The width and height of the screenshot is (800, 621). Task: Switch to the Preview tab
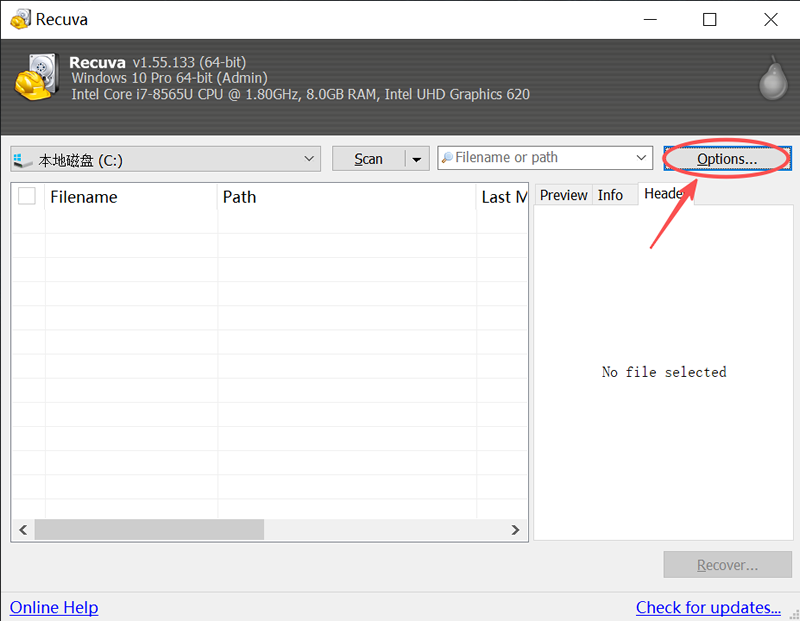[x=563, y=195]
